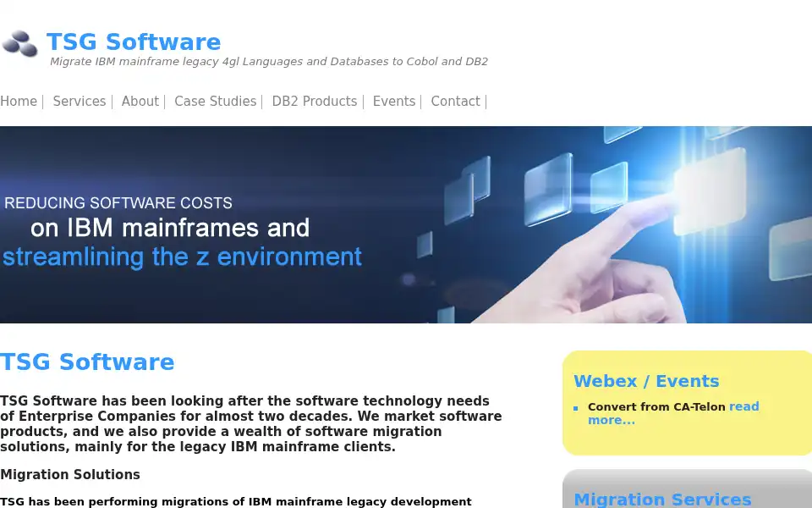Click the blue bullet beside Convert from CA-Telon
The image size is (812, 508).
tap(576, 408)
